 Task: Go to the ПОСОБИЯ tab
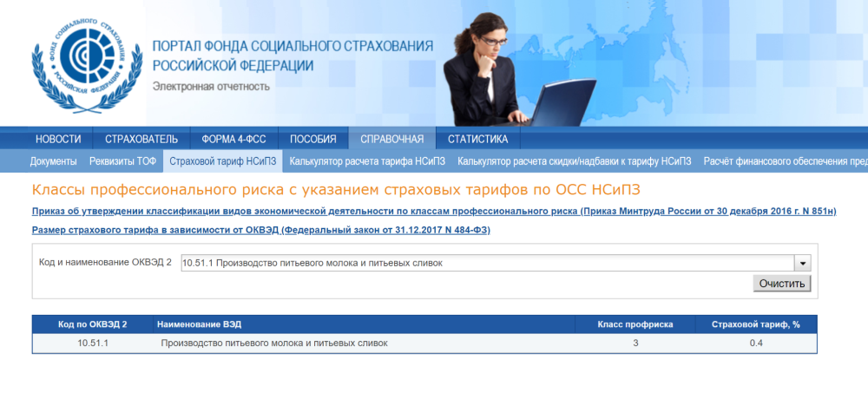(313, 139)
